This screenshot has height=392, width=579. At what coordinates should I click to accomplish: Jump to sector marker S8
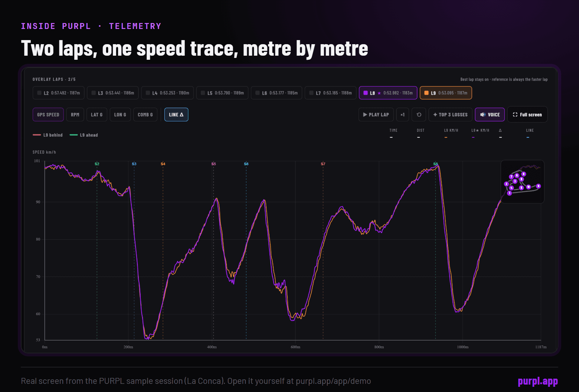pyautogui.click(x=435, y=164)
